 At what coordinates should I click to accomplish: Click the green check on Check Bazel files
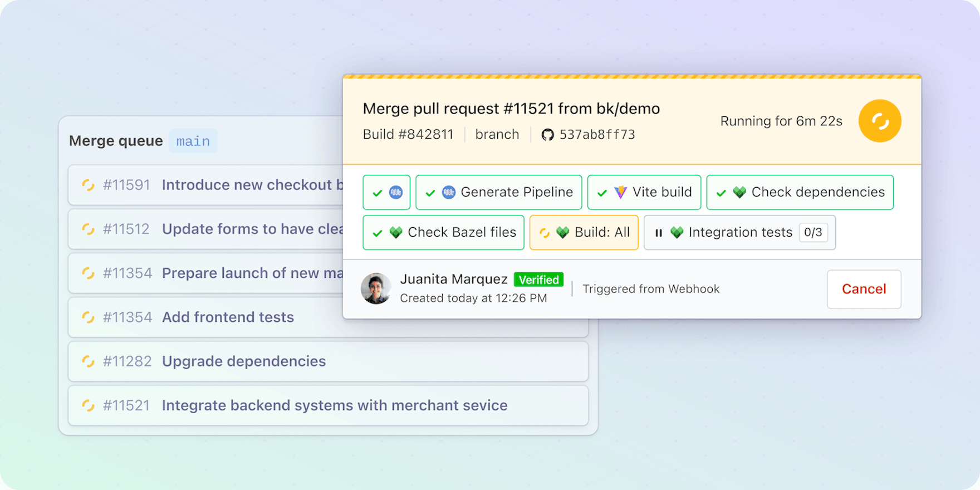[378, 233]
